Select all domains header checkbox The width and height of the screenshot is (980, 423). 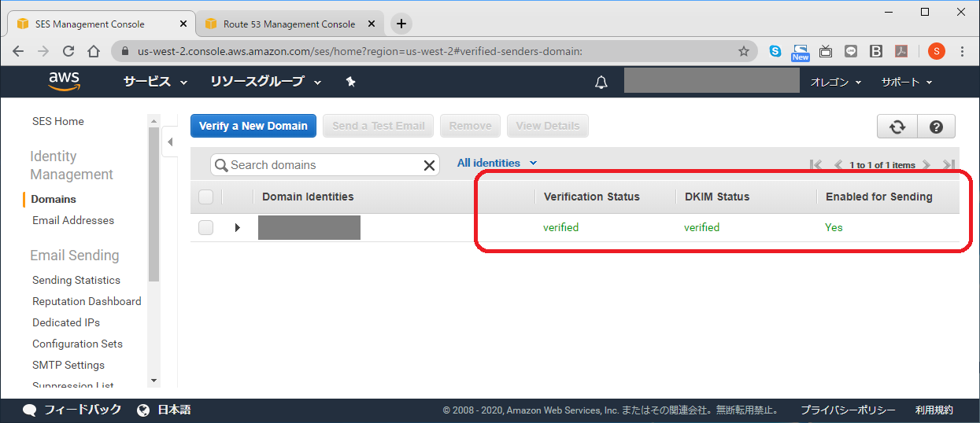coord(206,197)
